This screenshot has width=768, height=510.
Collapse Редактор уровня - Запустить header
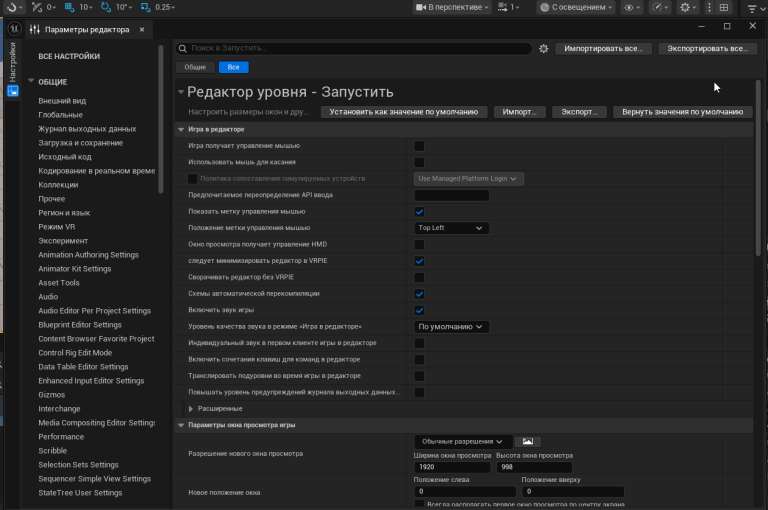click(180, 92)
